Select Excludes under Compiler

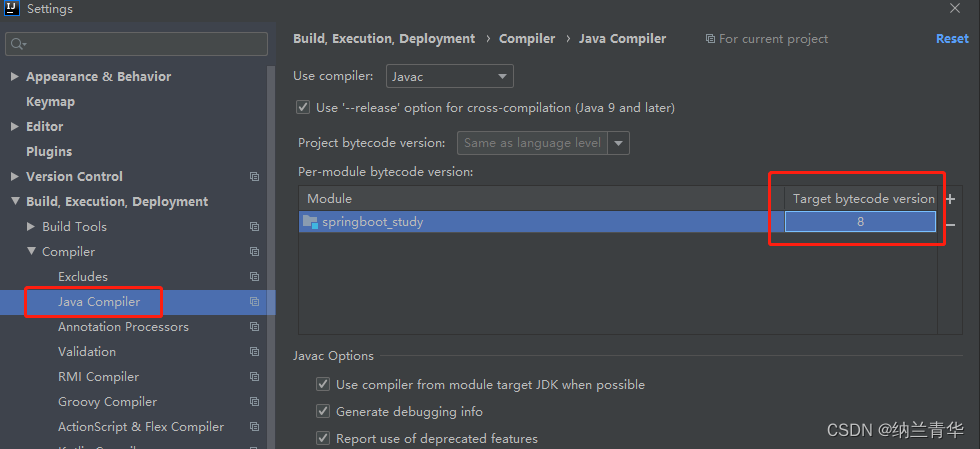83,276
